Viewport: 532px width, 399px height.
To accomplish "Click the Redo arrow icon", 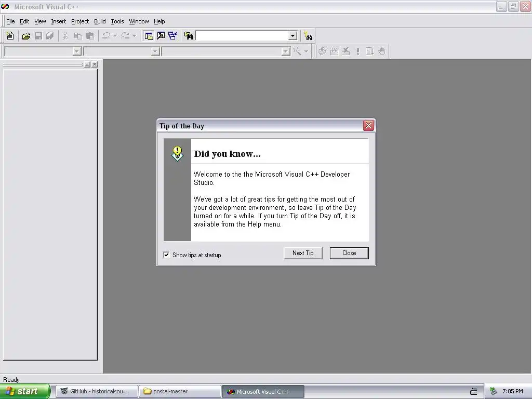I will click(125, 36).
